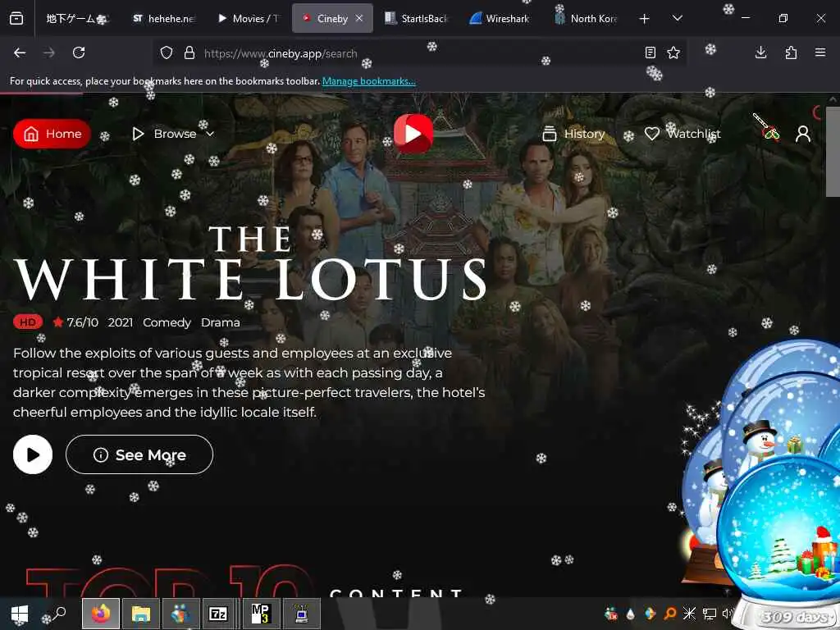The image size is (840, 630).
Task: Open the Downloads panel
Action: [760, 52]
